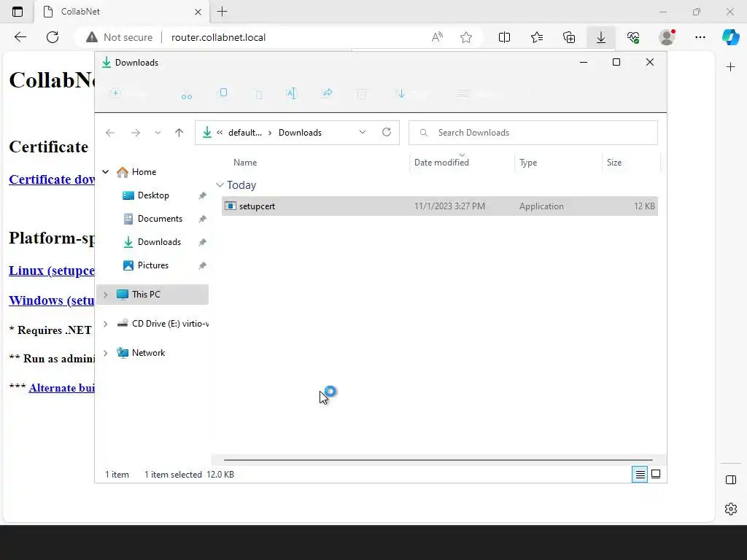Open Edge sidebar settings gear
This screenshot has height=560, width=747.
[x=730, y=509]
